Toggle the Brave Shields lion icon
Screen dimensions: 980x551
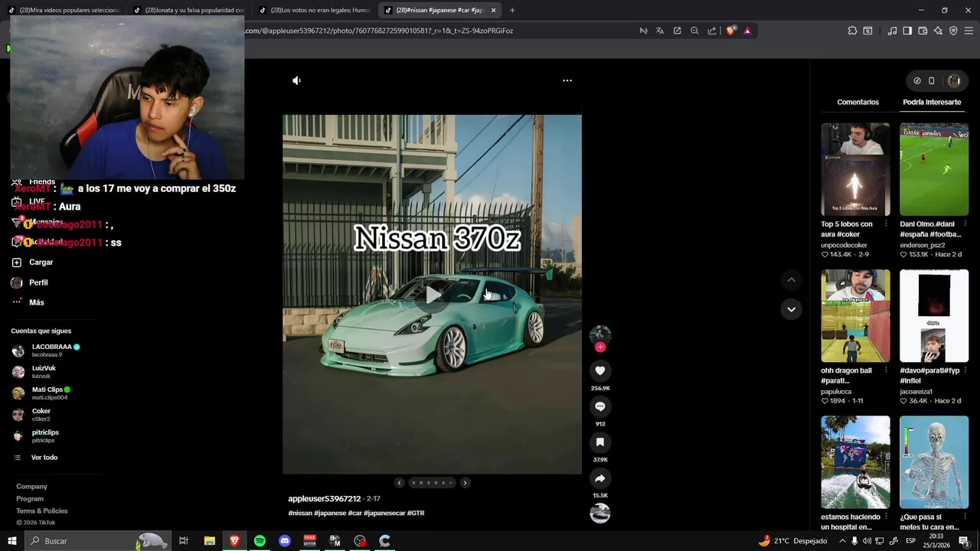tap(730, 31)
